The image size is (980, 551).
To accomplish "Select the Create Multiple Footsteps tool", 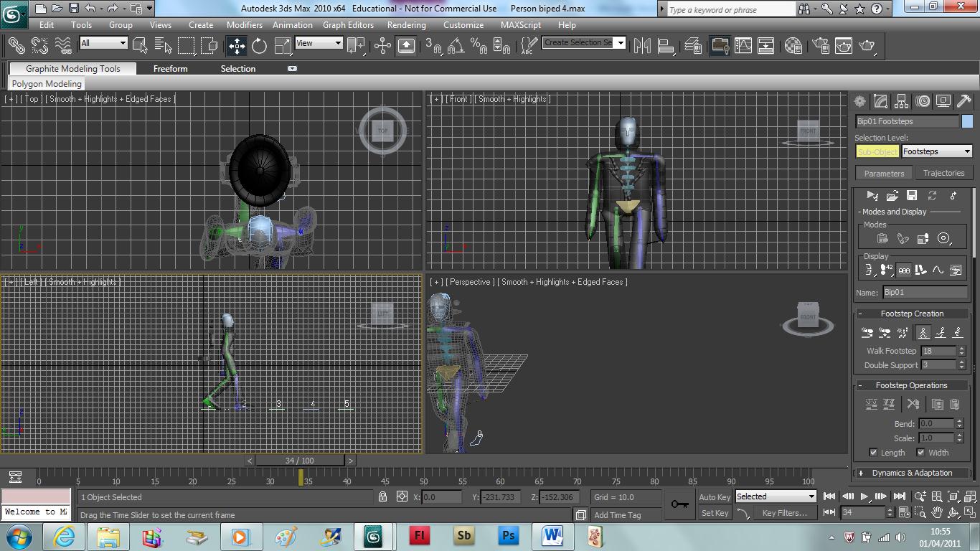I will (x=901, y=332).
